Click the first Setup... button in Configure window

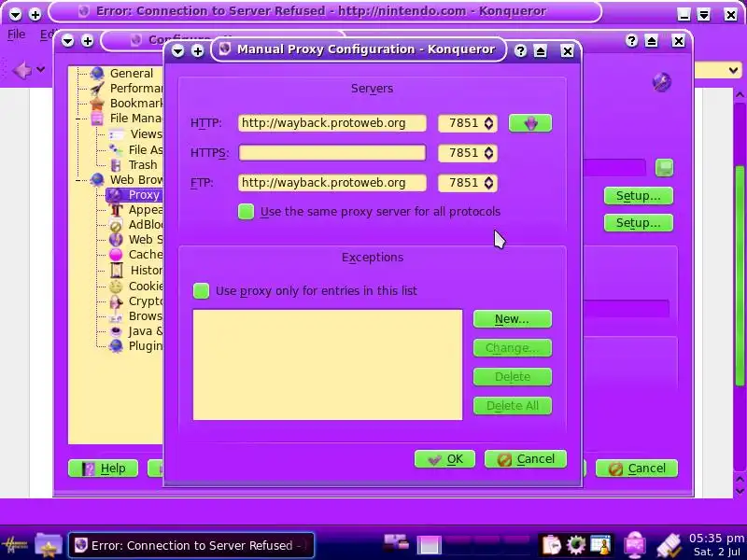(639, 196)
